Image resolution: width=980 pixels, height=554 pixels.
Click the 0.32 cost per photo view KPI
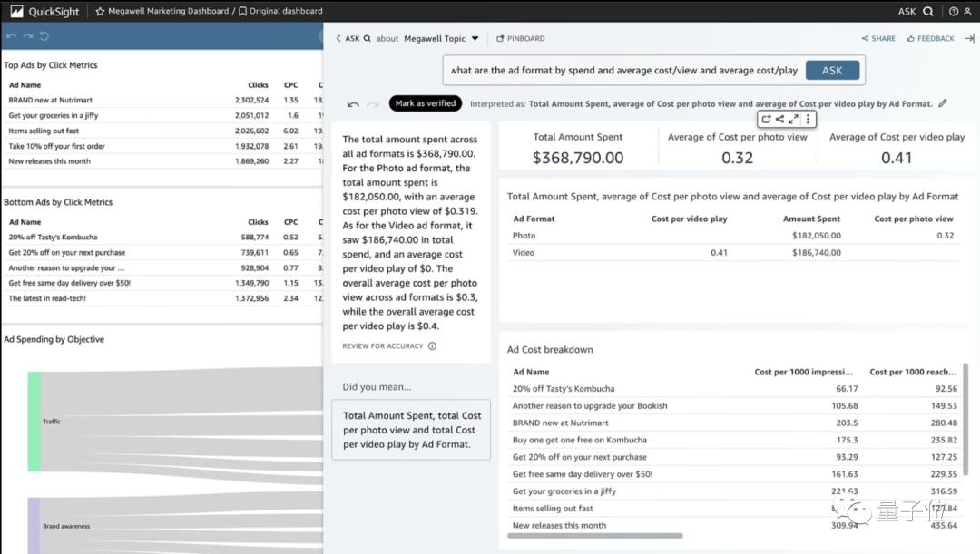738,158
